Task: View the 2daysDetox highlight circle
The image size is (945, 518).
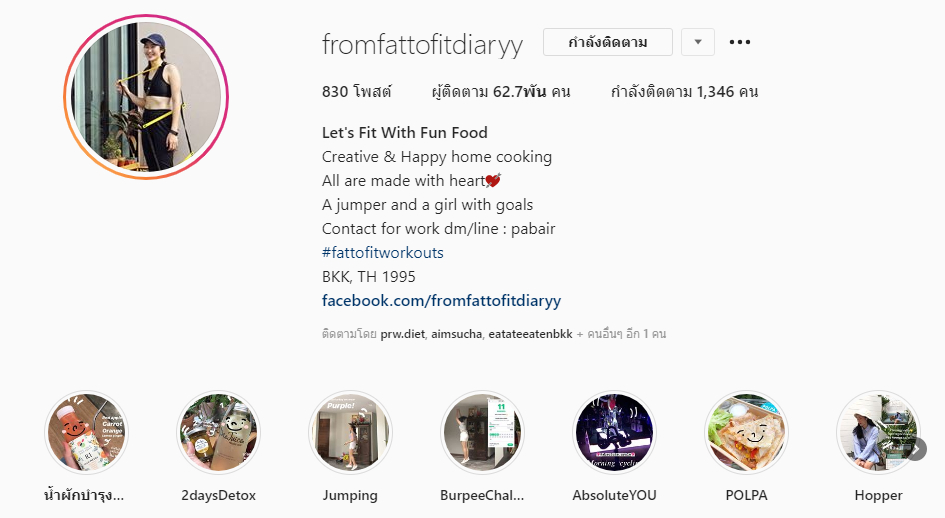Action: tap(218, 432)
